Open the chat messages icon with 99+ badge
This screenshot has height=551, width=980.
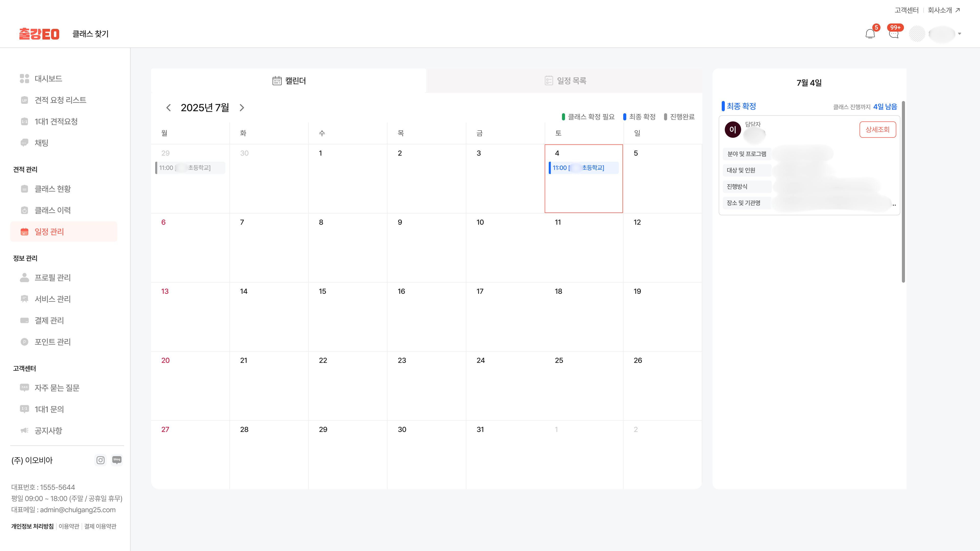pyautogui.click(x=894, y=34)
